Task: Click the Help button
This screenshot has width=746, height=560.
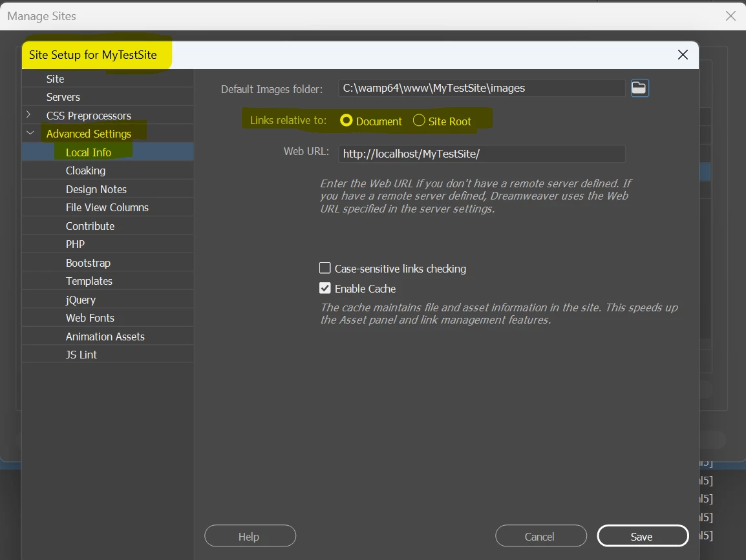Action: click(x=250, y=535)
